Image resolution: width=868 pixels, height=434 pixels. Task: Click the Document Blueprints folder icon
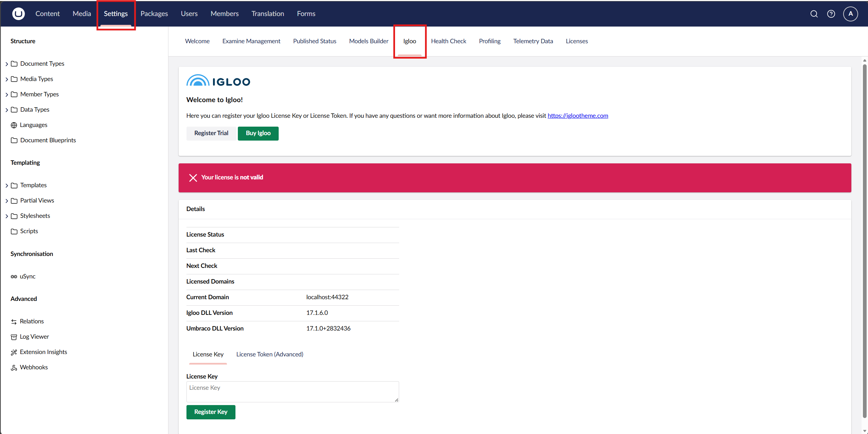pyautogui.click(x=14, y=140)
